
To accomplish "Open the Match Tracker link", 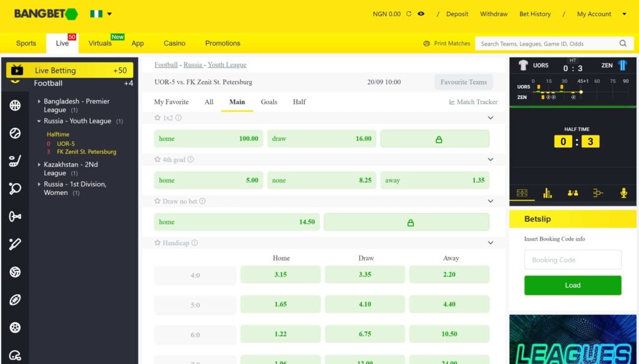I will pos(473,102).
